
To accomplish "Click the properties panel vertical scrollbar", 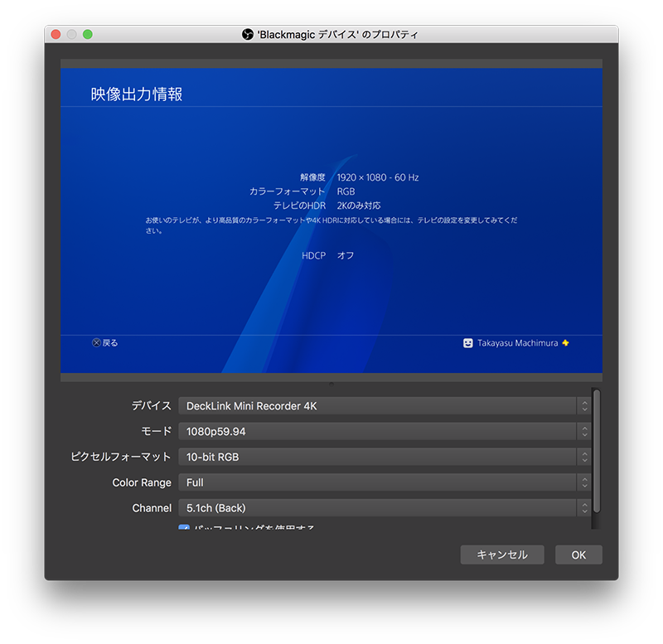I will (x=596, y=451).
